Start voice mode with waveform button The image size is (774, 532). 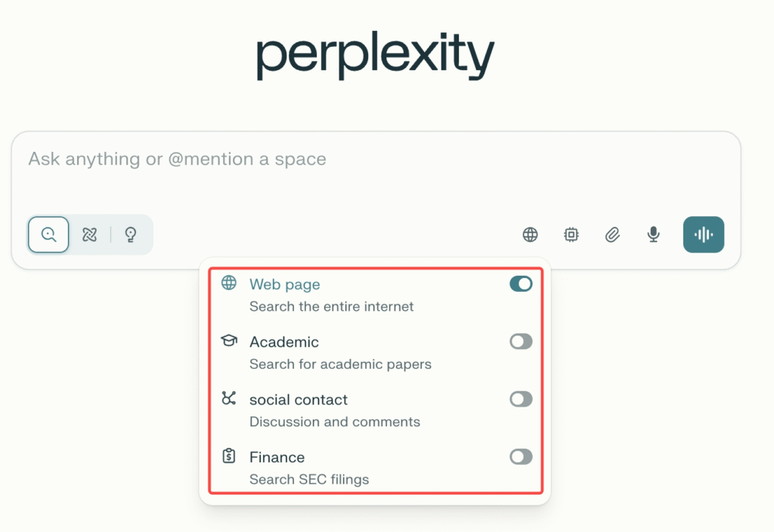point(704,235)
